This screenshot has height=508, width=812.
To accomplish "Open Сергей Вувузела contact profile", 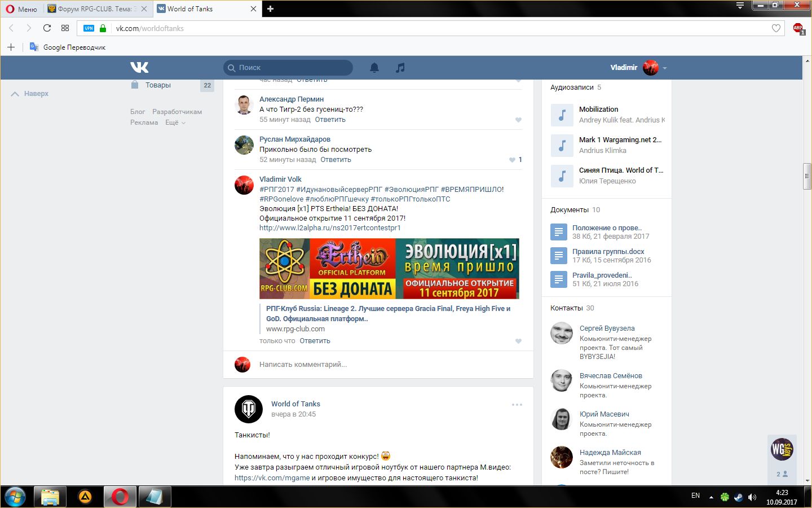I will coord(607,329).
